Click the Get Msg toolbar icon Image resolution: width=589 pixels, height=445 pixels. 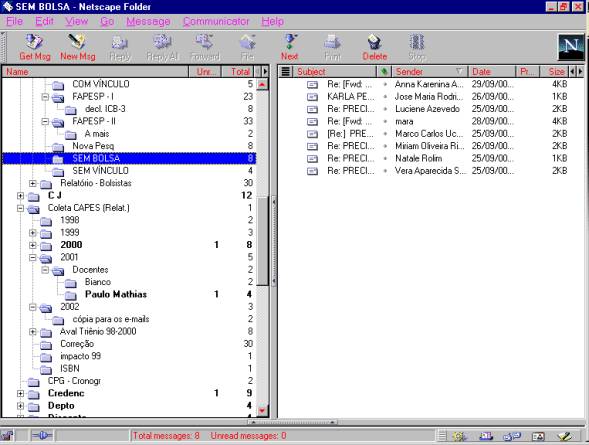tap(35, 47)
